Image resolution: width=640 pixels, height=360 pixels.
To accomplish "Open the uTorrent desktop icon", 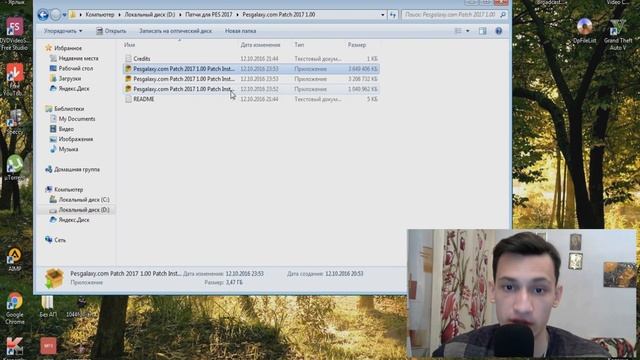I will (14, 167).
